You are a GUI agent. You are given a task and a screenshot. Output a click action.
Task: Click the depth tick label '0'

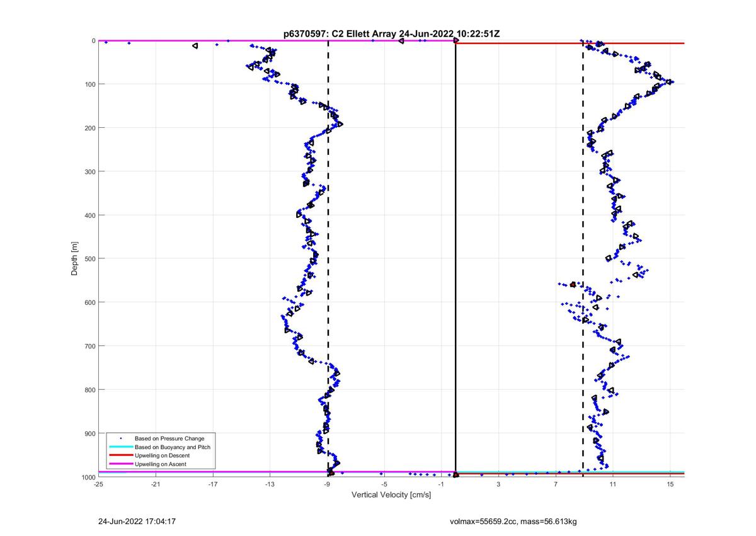click(x=93, y=41)
